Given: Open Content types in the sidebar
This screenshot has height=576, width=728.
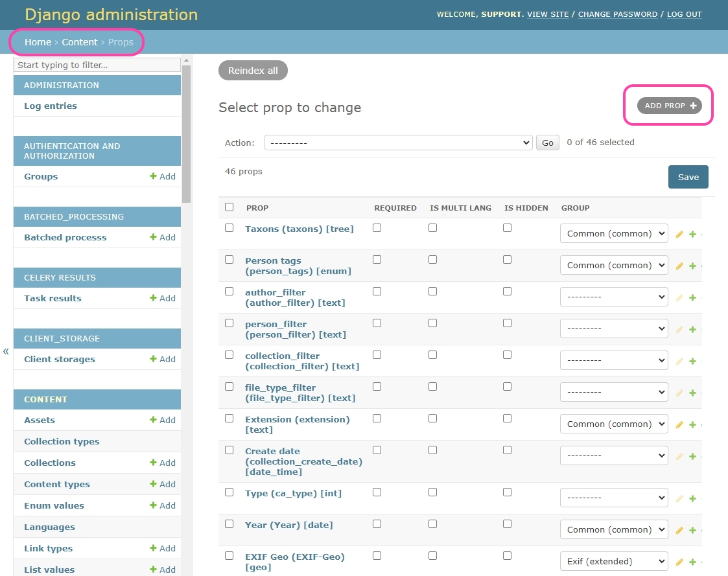Looking at the screenshot, I should coord(57,484).
